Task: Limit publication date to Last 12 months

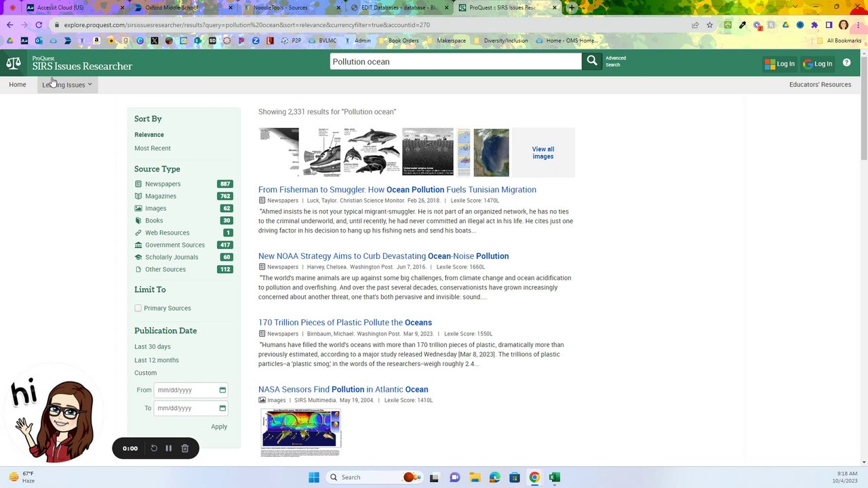Action: click(157, 360)
